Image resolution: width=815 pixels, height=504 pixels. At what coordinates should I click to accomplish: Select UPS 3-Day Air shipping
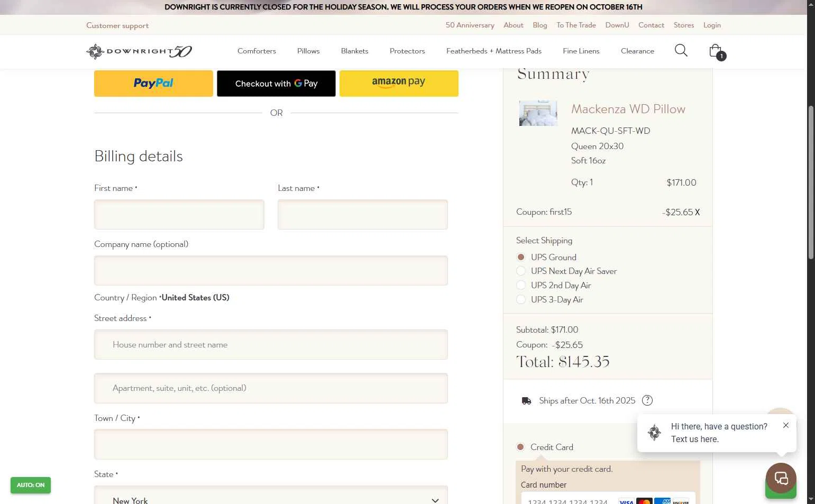[x=521, y=299]
